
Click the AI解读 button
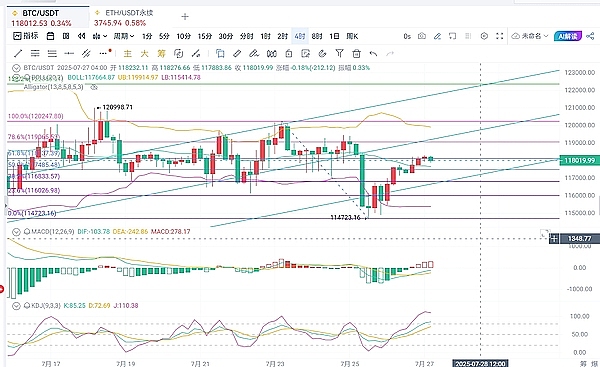point(568,36)
